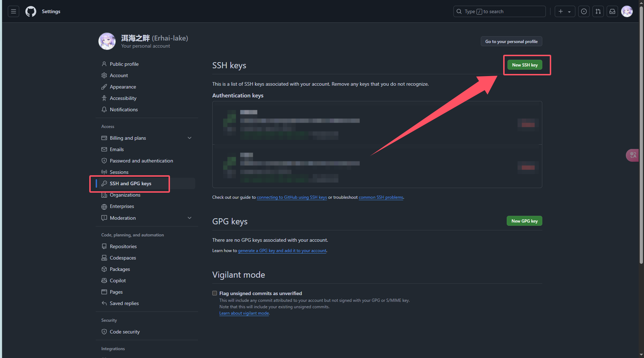Expand the Moderation section
Image resolution: width=644 pixels, height=358 pixels.
tap(190, 218)
